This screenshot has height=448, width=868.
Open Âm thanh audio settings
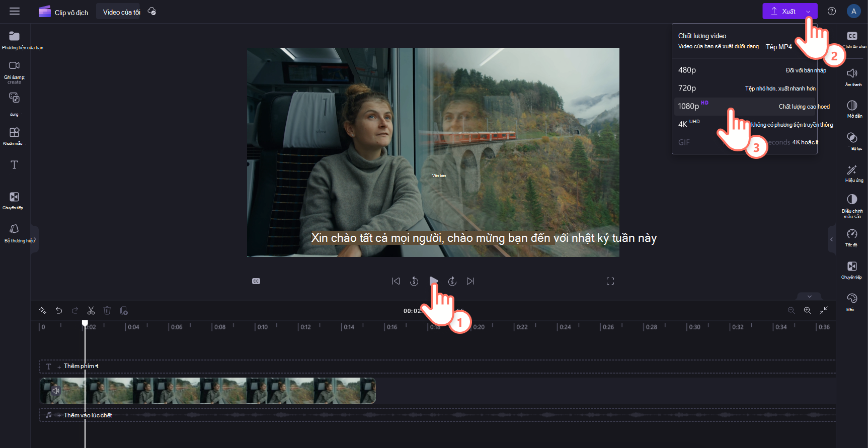852,76
